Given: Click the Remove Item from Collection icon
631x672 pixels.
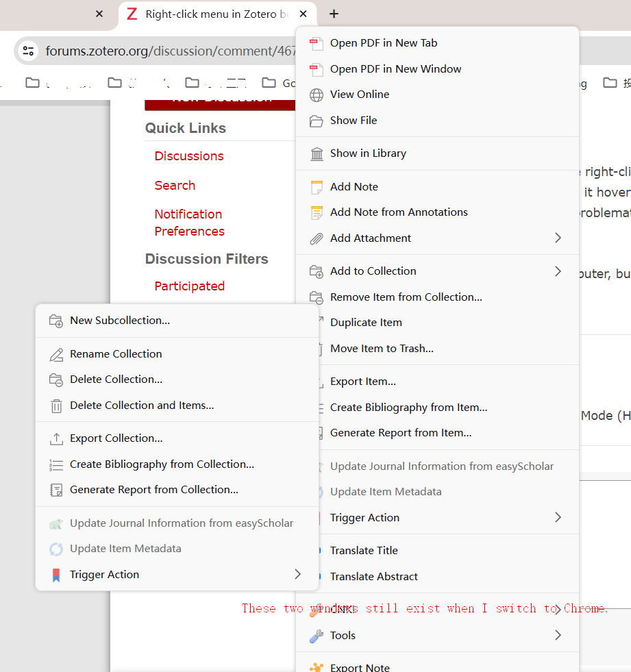Looking at the screenshot, I should pos(317,297).
